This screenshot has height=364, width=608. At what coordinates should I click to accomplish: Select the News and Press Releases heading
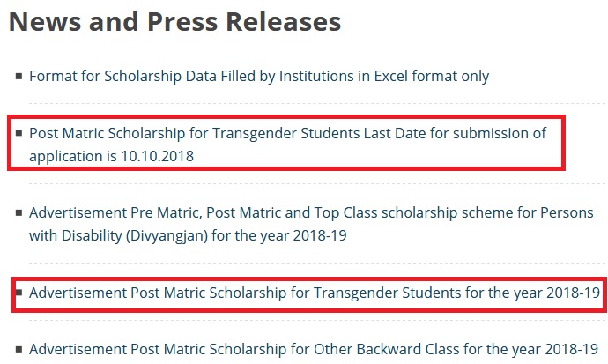[x=174, y=22]
